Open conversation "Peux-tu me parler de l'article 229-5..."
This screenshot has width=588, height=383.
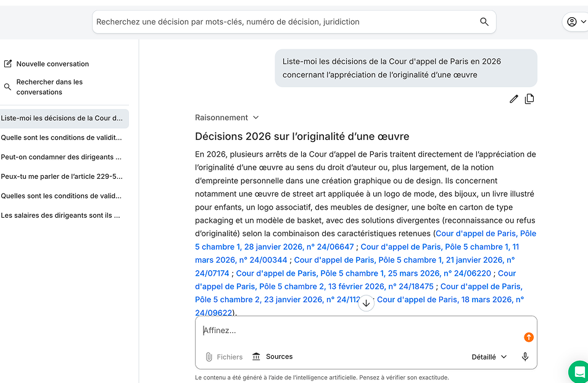(62, 176)
